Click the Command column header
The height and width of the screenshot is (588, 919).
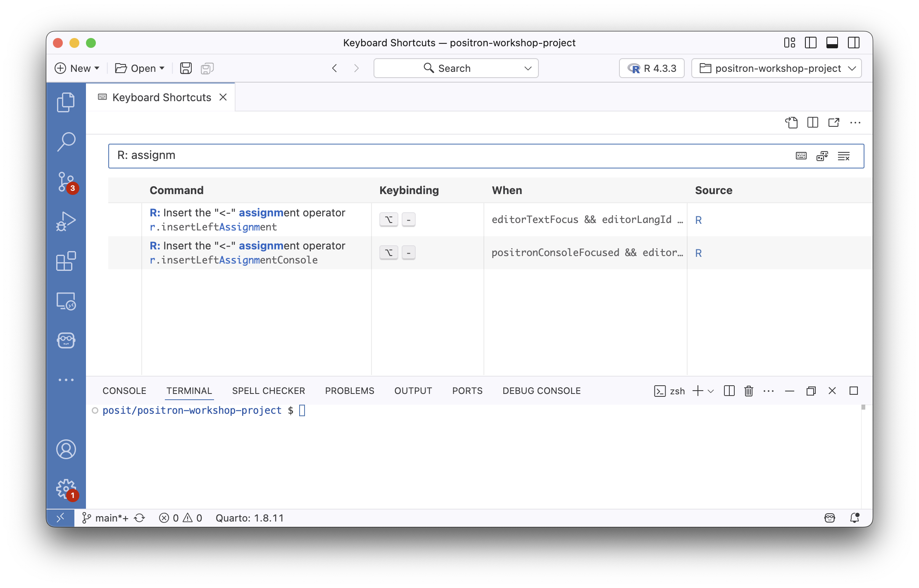tap(176, 190)
